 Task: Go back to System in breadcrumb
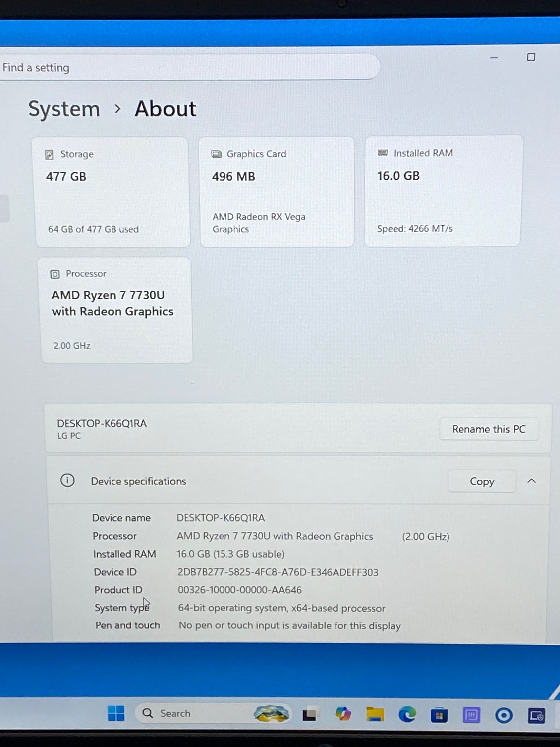click(x=64, y=109)
